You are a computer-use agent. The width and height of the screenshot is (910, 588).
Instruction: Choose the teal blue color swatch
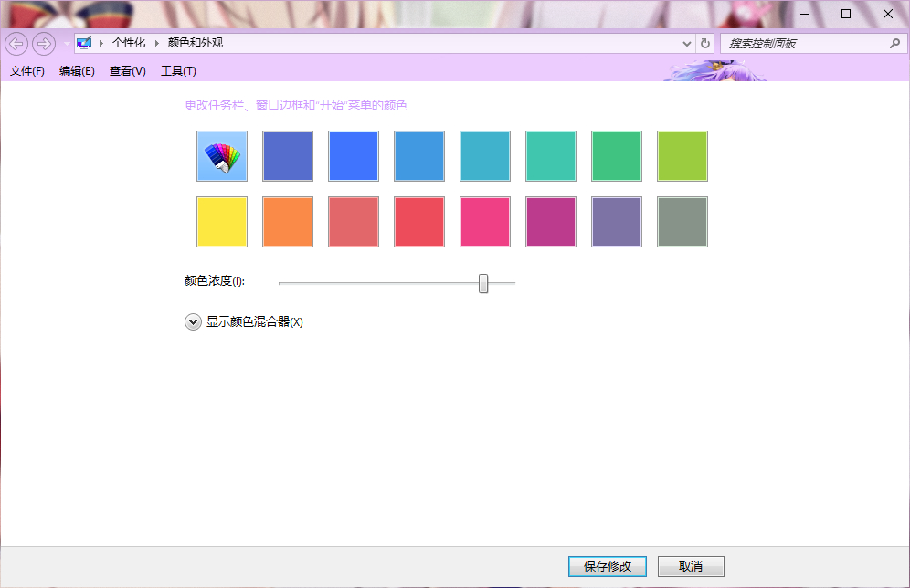coord(485,156)
